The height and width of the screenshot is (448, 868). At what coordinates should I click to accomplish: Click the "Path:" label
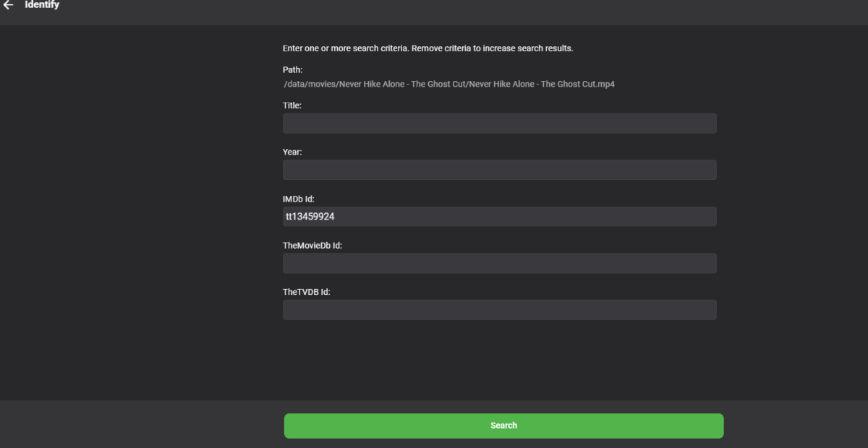292,70
